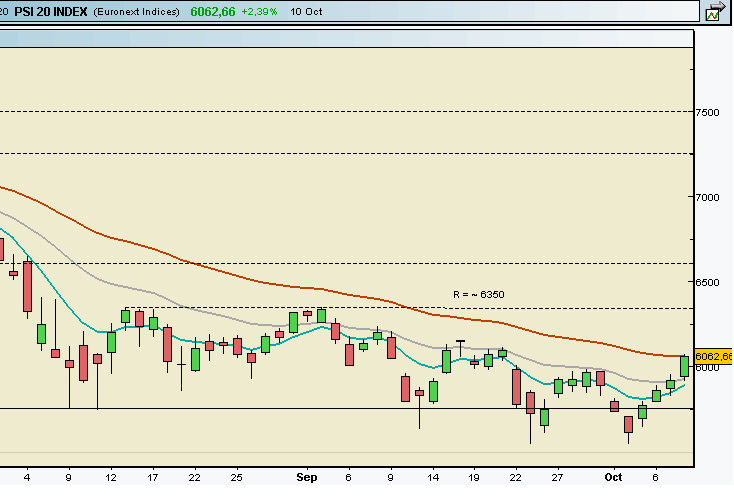The image size is (734, 503).
Task: Click the 7000 price axis label
Action: (x=708, y=197)
